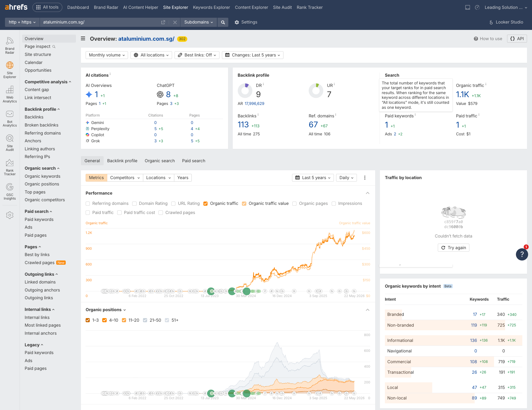Click the API button

[x=517, y=39]
